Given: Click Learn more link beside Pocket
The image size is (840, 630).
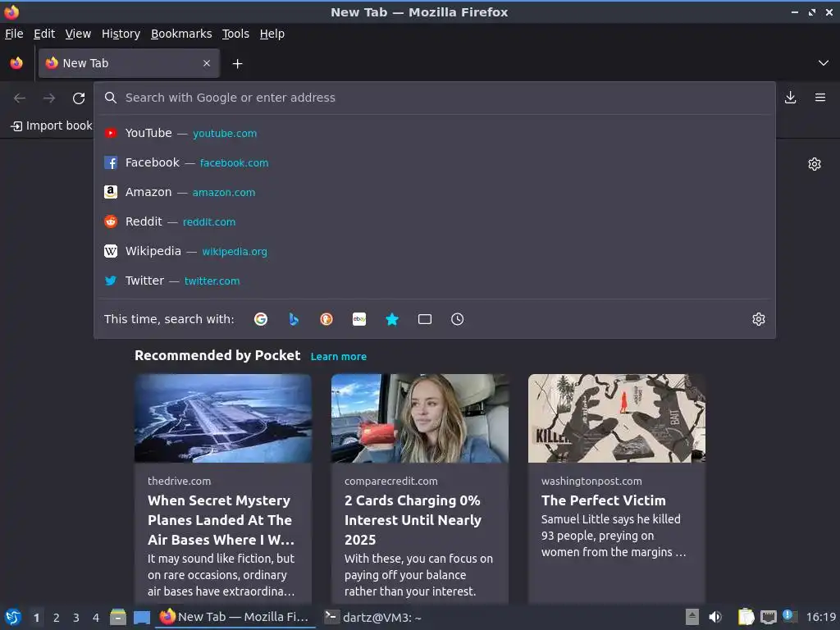Looking at the screenshot, I should 339,356.
